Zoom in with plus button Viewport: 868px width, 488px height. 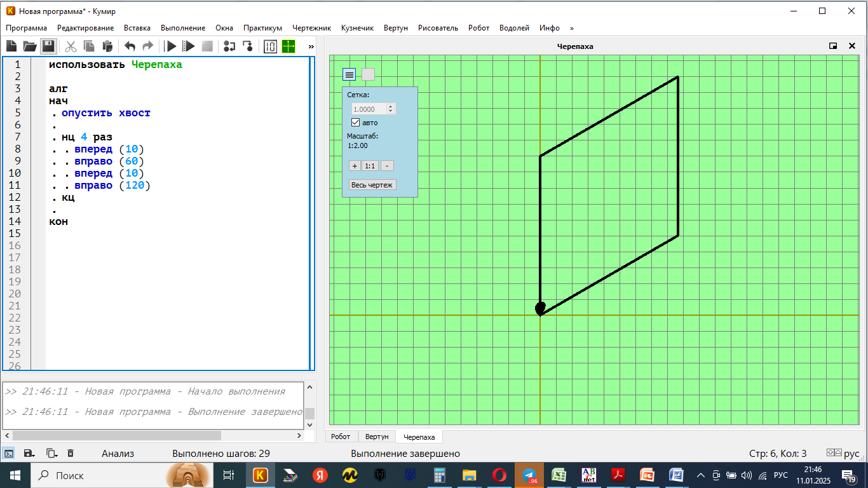355,166
